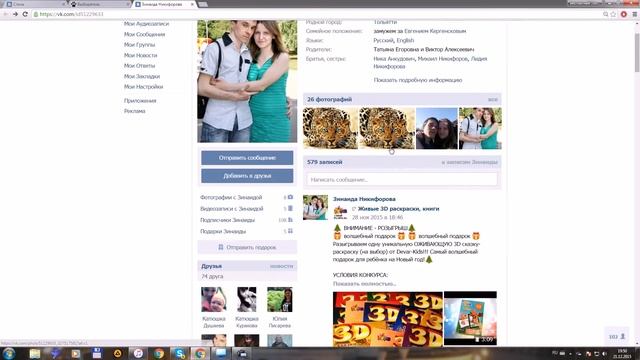
Task: Click husband name link in Семейное положение
Action: 435,31
